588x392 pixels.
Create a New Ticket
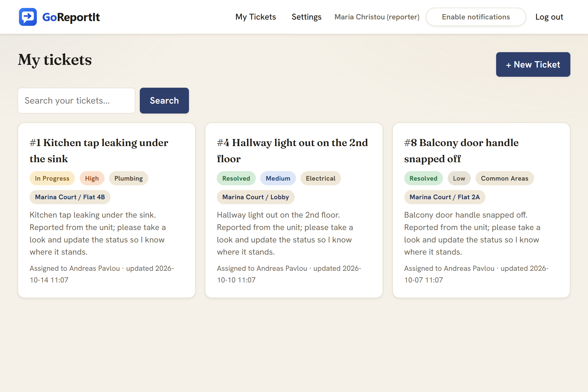click(533, 65)
